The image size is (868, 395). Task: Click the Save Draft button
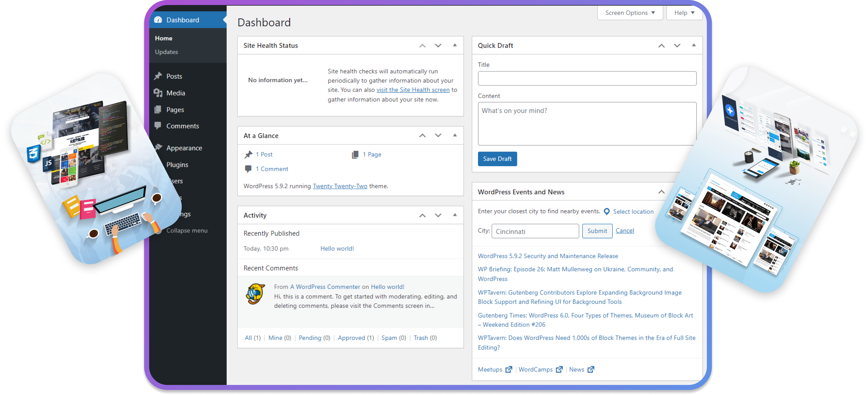click(x=497, y=159)
